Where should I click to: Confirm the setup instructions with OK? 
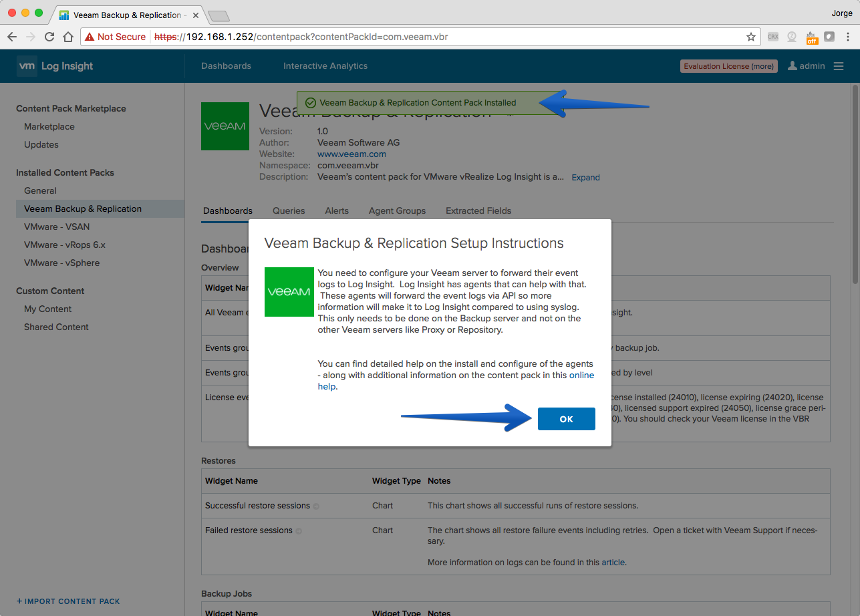click(567, 419)
